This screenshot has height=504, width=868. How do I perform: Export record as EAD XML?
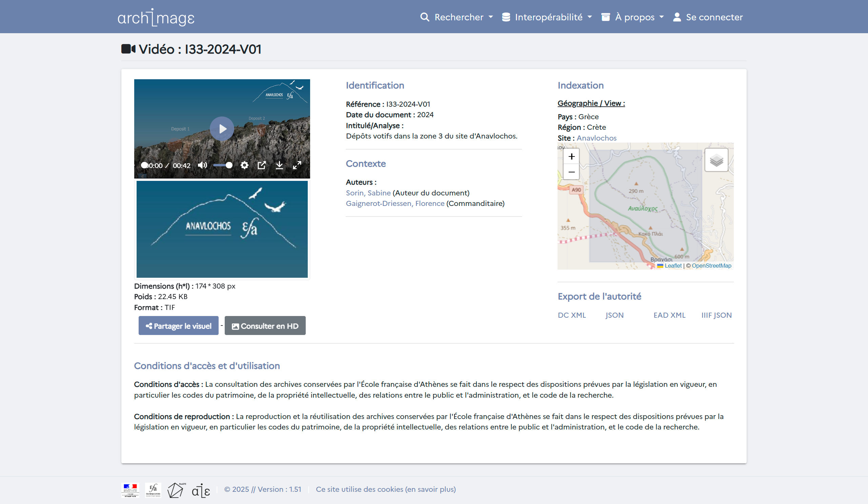pyautogui.click(x=669, y=315)
